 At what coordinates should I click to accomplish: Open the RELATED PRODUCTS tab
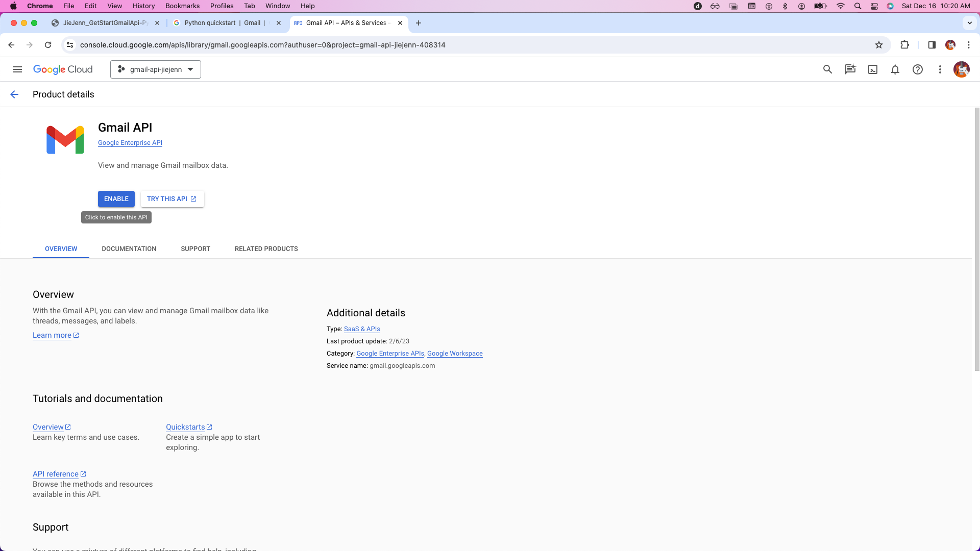click(266, 249)
